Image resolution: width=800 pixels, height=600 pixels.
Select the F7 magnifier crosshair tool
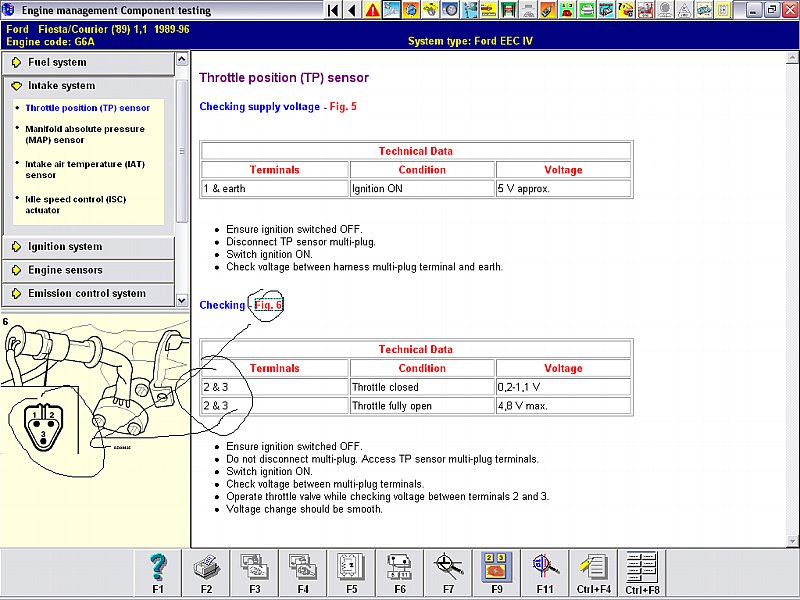(x=449, y=573)
